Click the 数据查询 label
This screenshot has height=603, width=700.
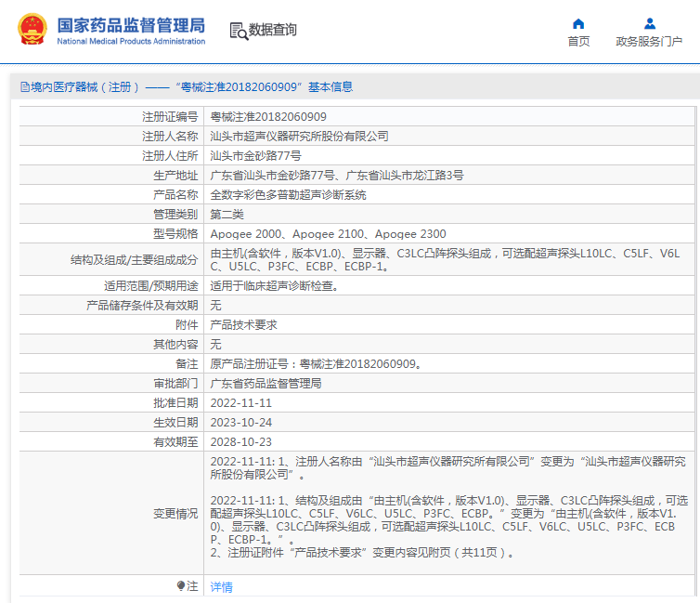point(272,30)
